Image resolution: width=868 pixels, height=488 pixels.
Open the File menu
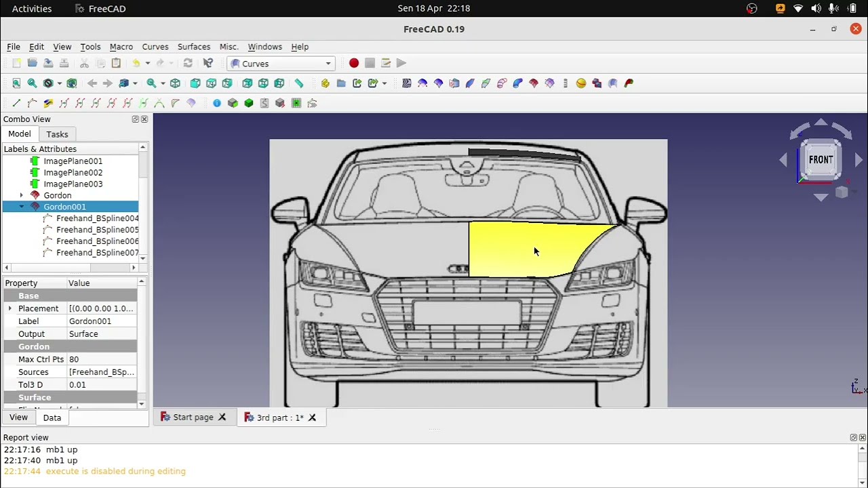[14, 47]
